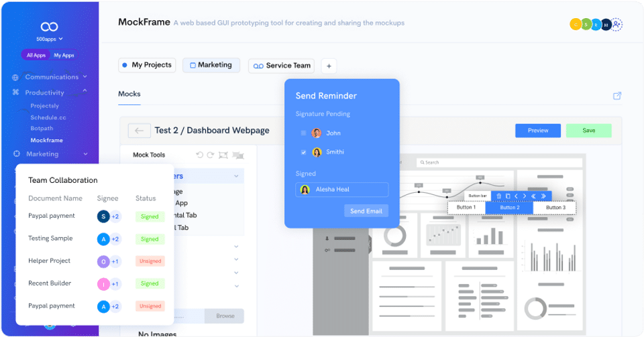The image size is (644, 337).
Task: Click the single right arrow icon
Action: [525, 196]
